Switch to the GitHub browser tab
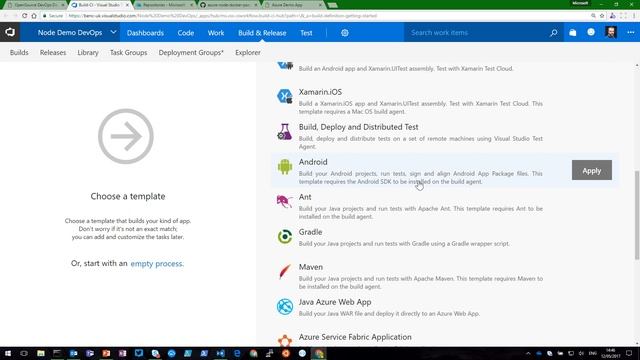This screenshot has height=360, width=640. click(x=228, y=5)
